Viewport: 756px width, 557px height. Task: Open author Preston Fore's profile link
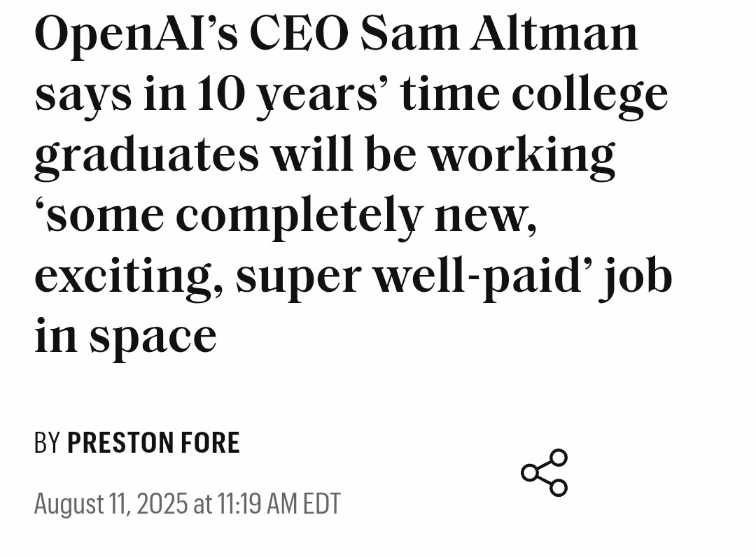pyautogui.click(x=153, y=444)
